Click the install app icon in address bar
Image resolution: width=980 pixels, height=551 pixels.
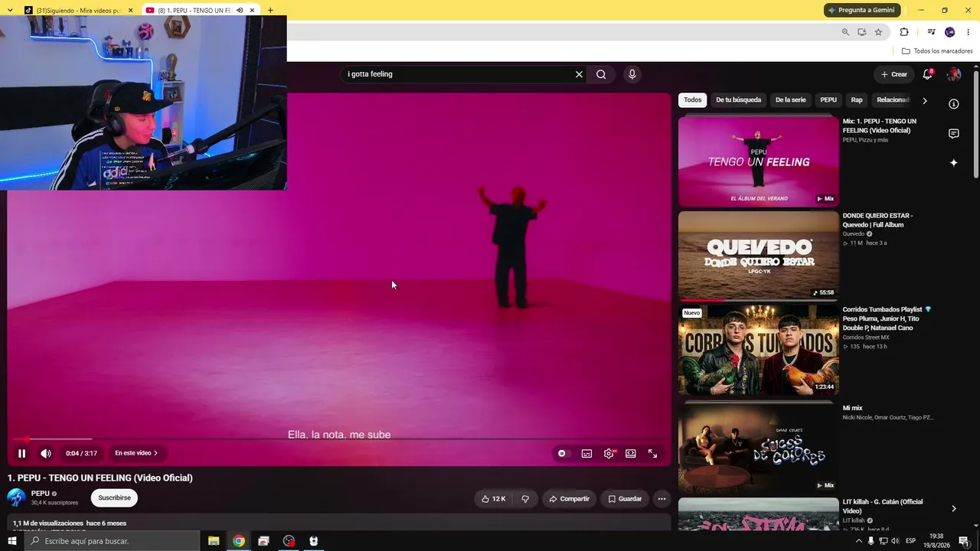pos(862,32)
